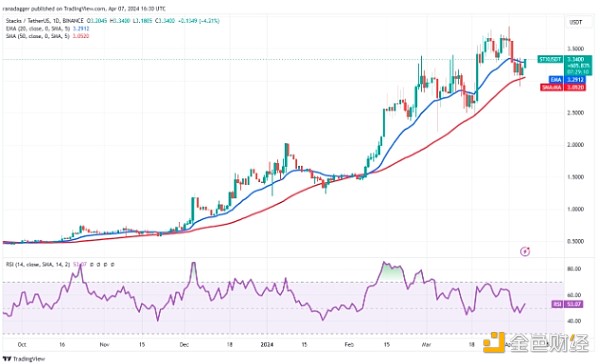Click the 1.0000 price axis tick
This screenshot has width=600, height=364.
tap(576, 209)
